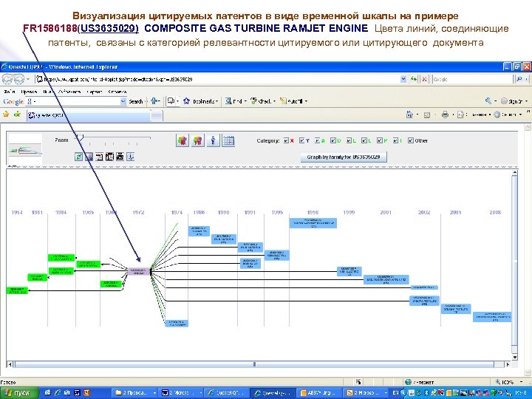This screenshot has height=399, width=532.
Task: Click the green refresh icon below Zoom
Action: pyautogui.click(x=79, y=157)
